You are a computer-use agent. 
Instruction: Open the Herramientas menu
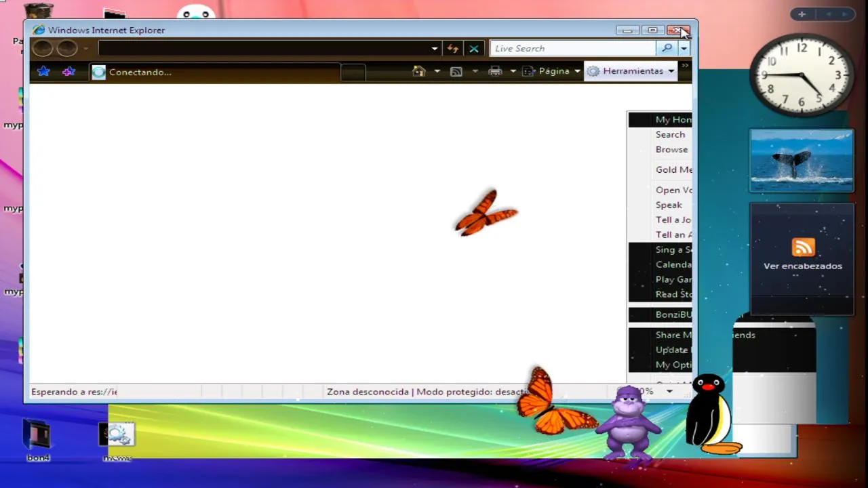click(x=631, y=71)
